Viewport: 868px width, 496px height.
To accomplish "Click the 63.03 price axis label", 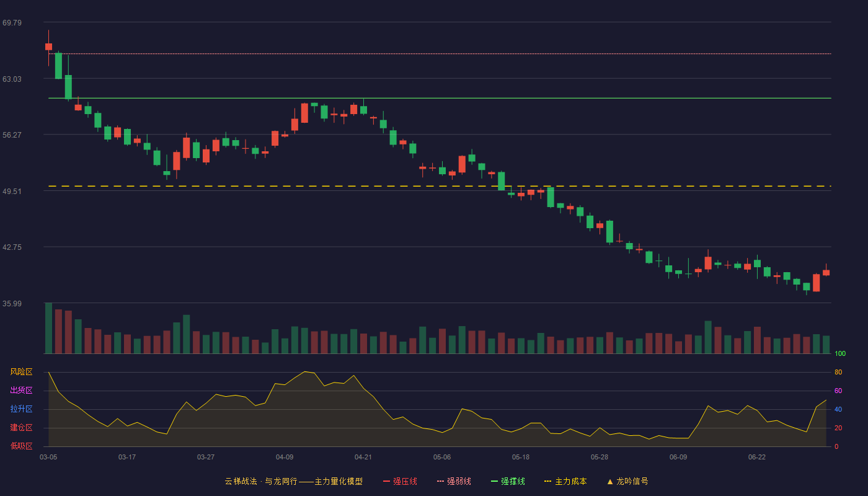I will 12,79.
